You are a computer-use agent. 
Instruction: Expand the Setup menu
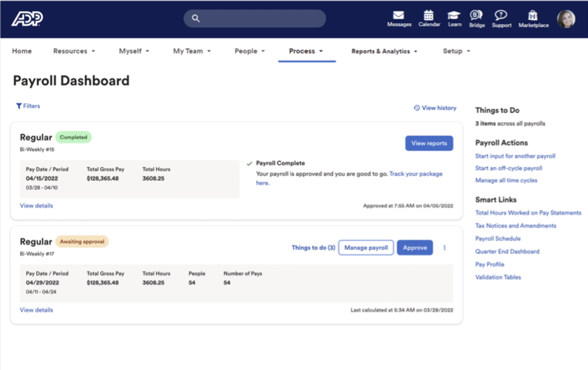[456, 51]
